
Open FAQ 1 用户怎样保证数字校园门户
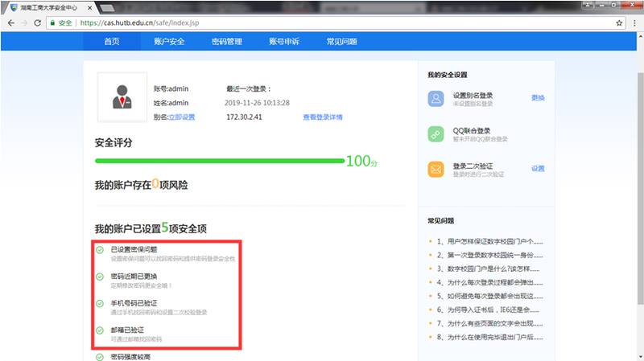489,242
